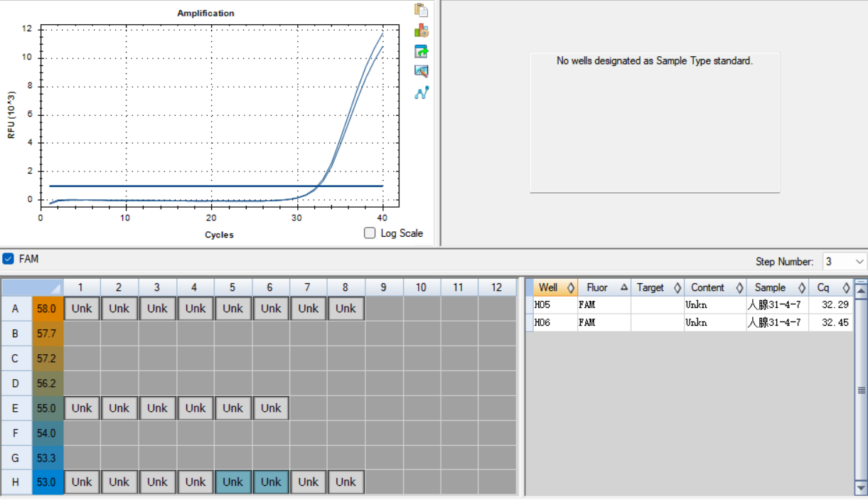This screenshot has width=868, height=500.
Task: Click Unkn content in H06 row
Action: (697, 322)
